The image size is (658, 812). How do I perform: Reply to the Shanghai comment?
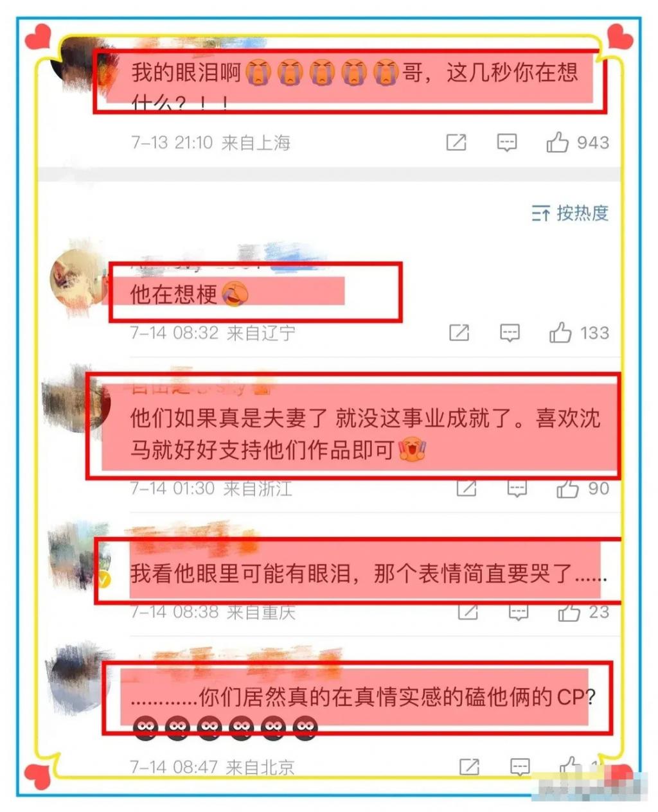(x=507, y=143)
